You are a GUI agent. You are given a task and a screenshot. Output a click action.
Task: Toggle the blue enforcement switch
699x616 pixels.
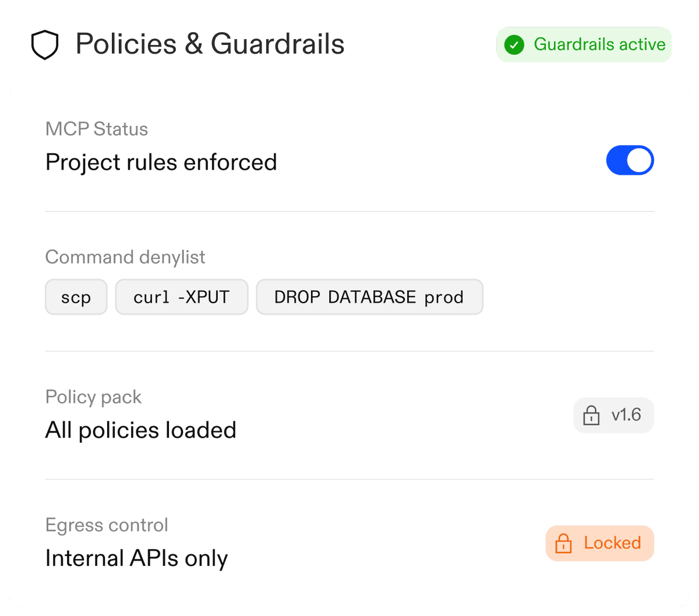coord(630,160)
